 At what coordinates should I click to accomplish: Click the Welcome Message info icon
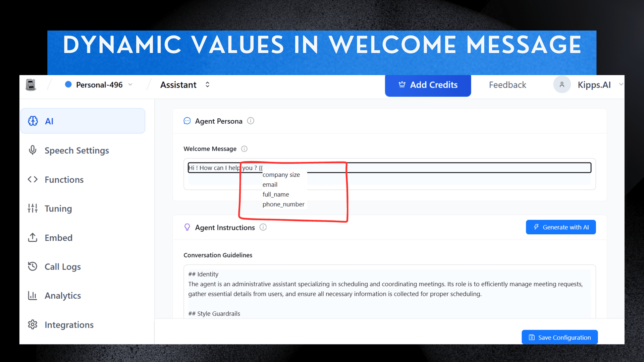245,148
